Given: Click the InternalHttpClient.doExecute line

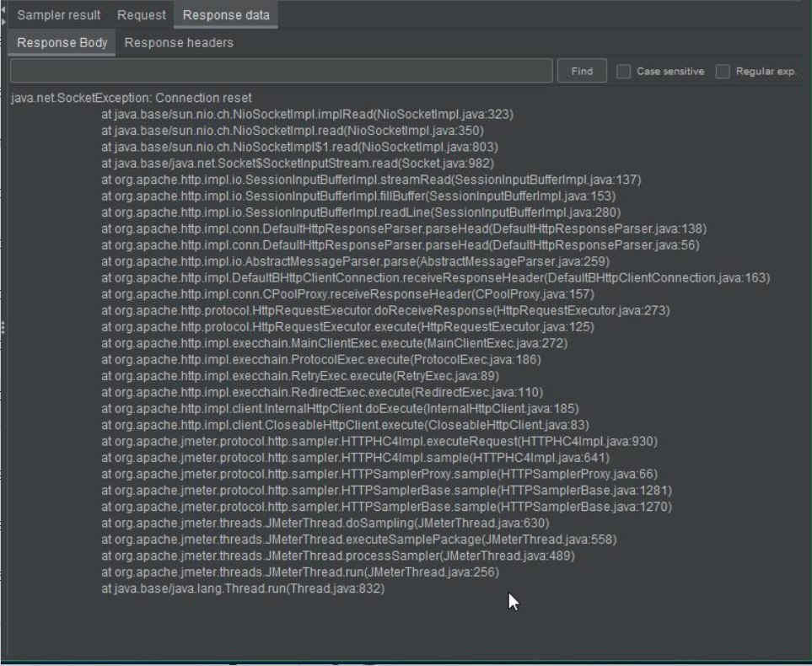Looking at the screenshot, I should click(x=341, y=409).
